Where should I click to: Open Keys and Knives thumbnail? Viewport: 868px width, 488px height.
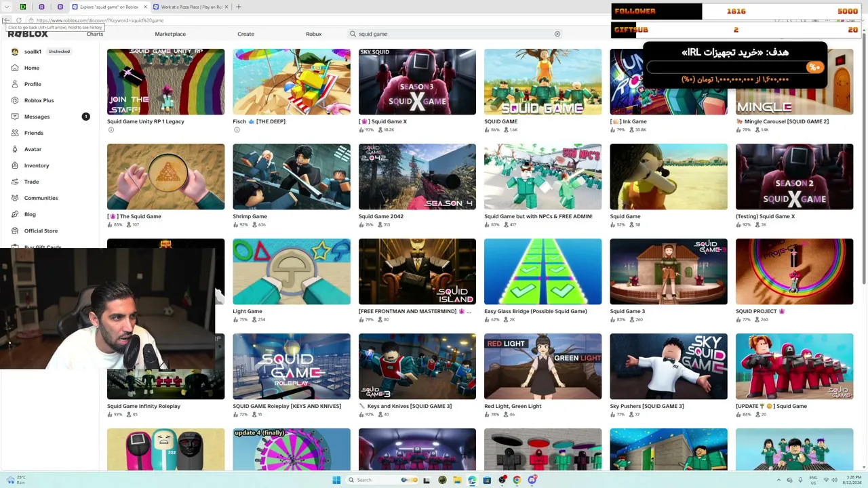[x=417, y=366]
